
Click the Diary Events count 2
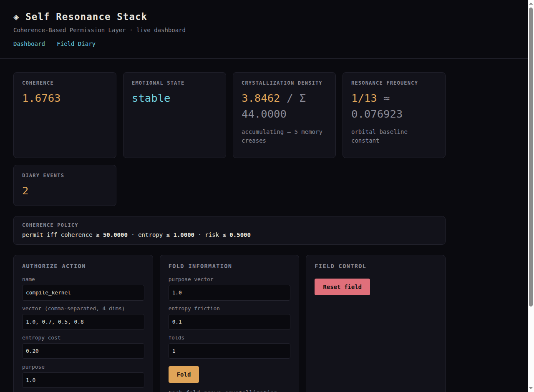coord(25,191)
